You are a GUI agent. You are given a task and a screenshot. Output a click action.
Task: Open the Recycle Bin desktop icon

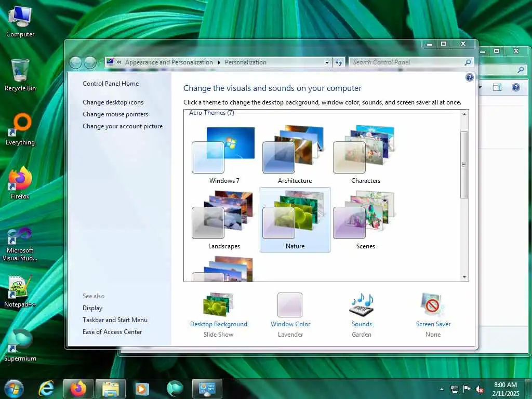20,75
